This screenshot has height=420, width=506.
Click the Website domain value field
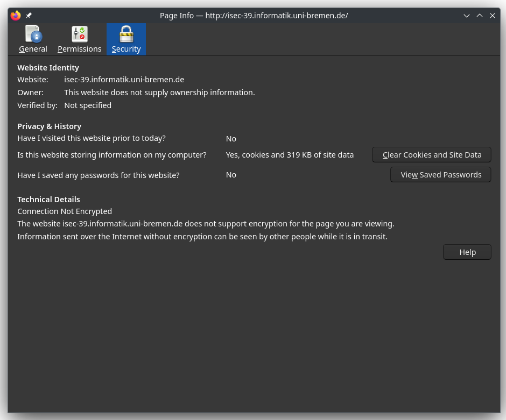click(x=124, y=80)
